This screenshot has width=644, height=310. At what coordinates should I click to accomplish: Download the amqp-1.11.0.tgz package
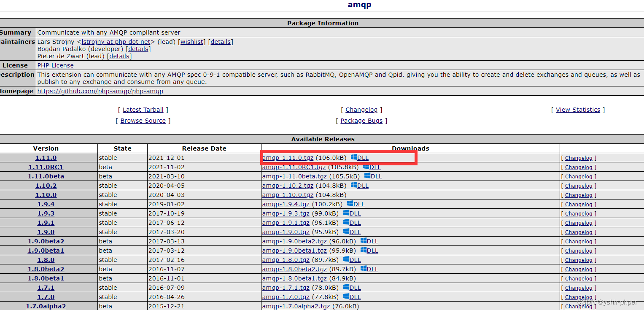pyautogui.click(x=288, y=158)
